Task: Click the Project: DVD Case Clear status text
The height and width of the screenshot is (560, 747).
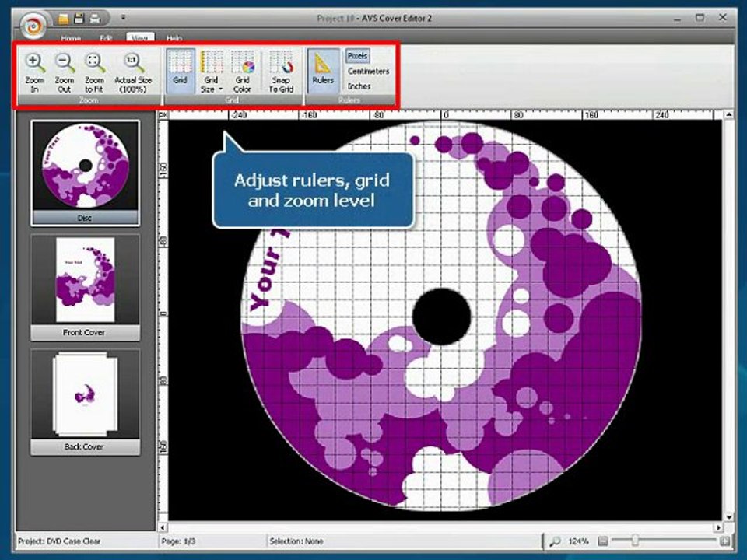Action: pos(59,541)
